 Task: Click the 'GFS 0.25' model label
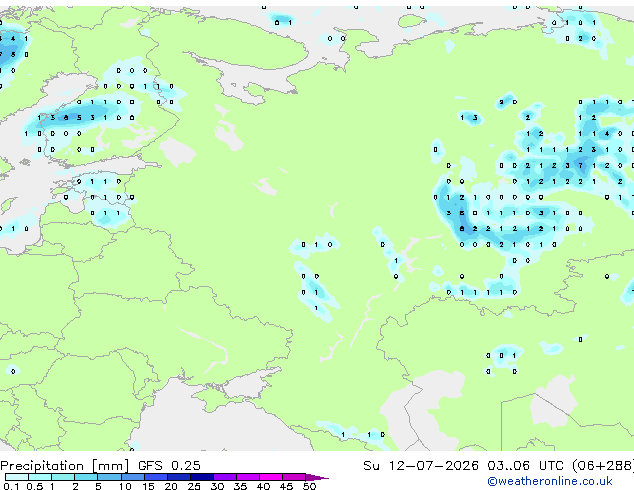(x=169, y=465)
